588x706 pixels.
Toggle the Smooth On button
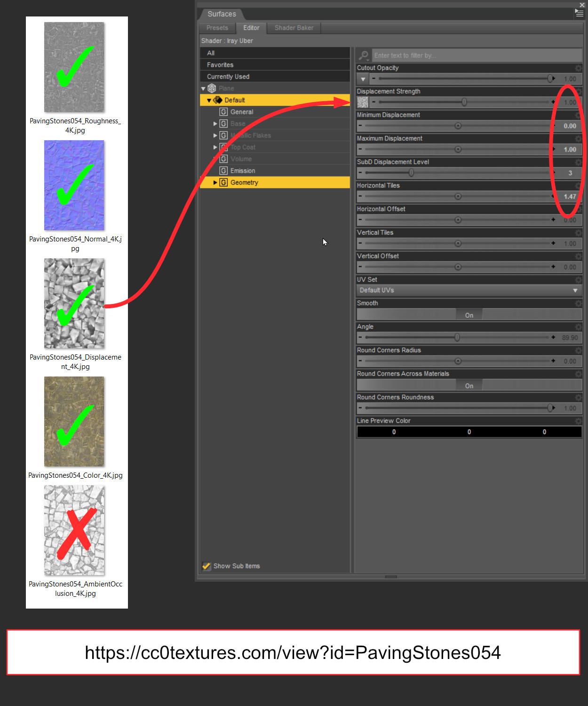(x=469, y=315)
